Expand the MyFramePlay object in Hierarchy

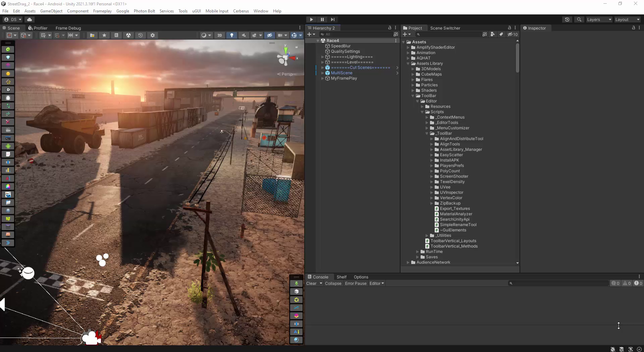323,78
